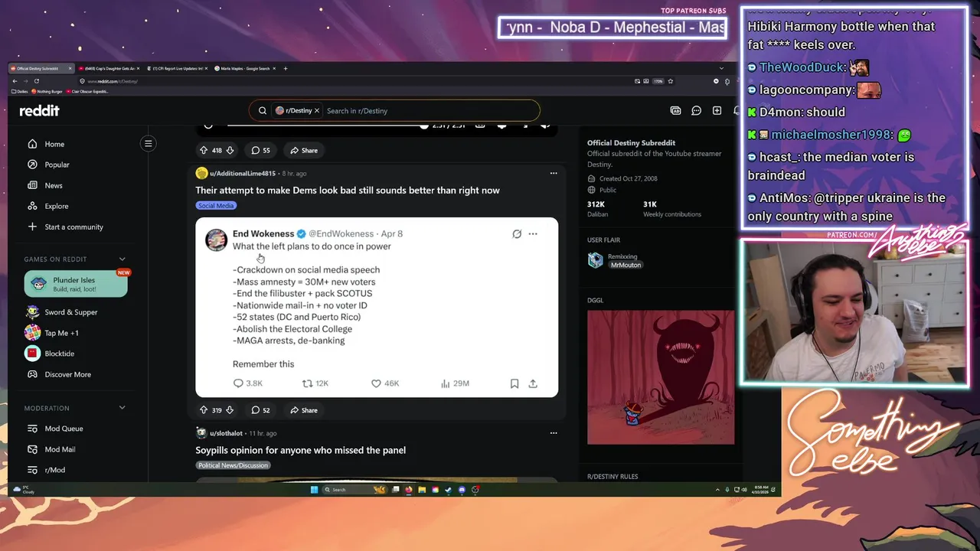This screenshot has width=980, height=551.
Task: Remove the r/Destiny filter from search
Action: (x=317, y=111)
